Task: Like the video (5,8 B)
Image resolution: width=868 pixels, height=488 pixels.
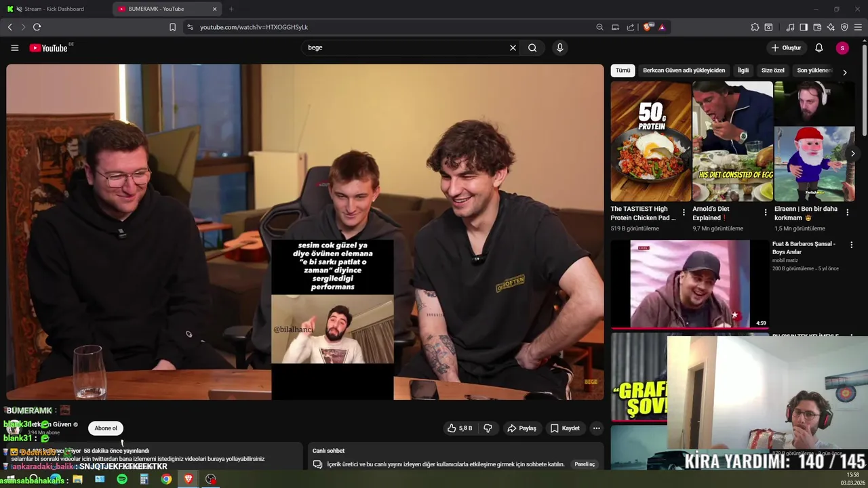Action: (460, 428)
